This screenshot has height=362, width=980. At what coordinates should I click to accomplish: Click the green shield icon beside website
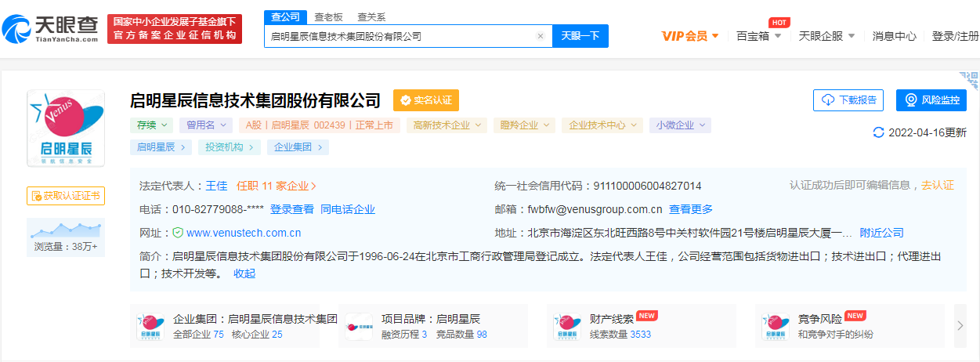(x=178, y=233)
